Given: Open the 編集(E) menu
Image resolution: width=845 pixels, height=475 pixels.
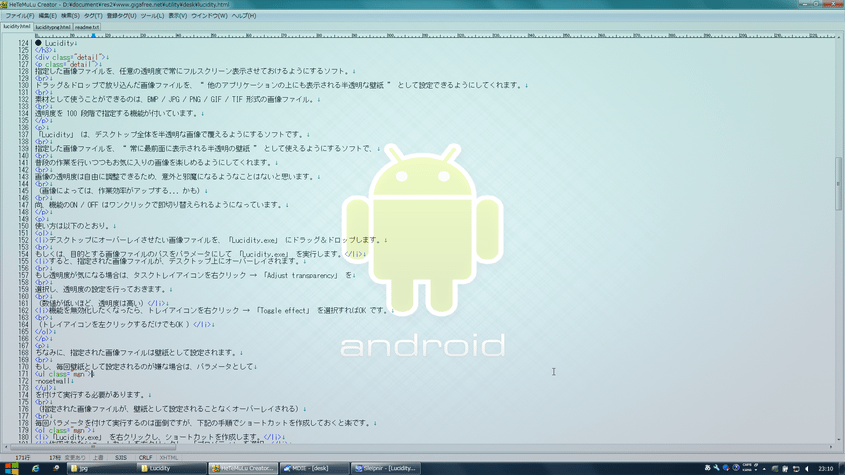Looking at the screenshot, I should click(47, 16).
